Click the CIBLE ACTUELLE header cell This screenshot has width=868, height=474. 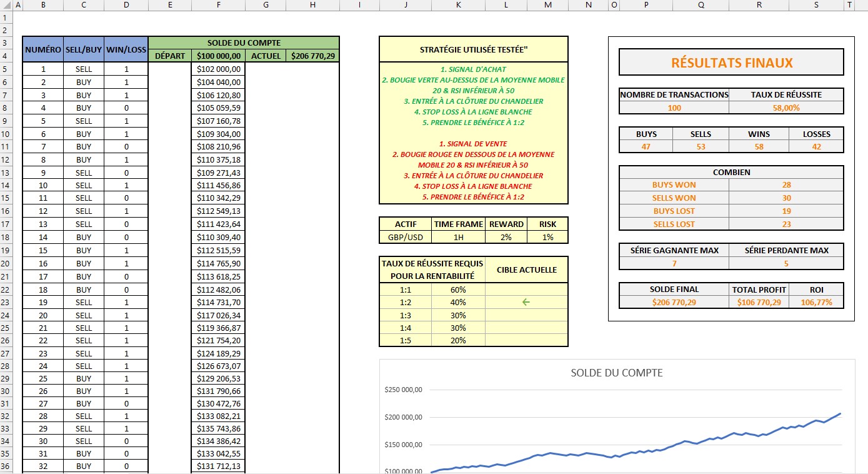point(527,270)
